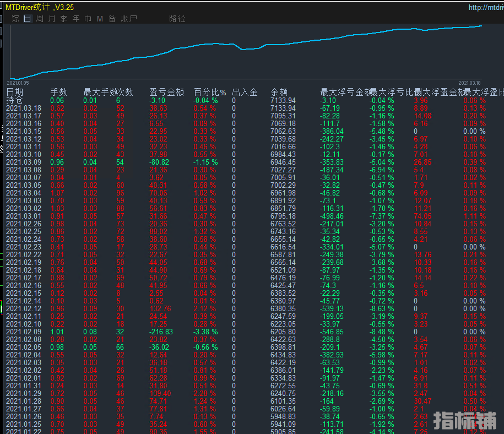Select the 2021.01.25 date row

point(24,425)
